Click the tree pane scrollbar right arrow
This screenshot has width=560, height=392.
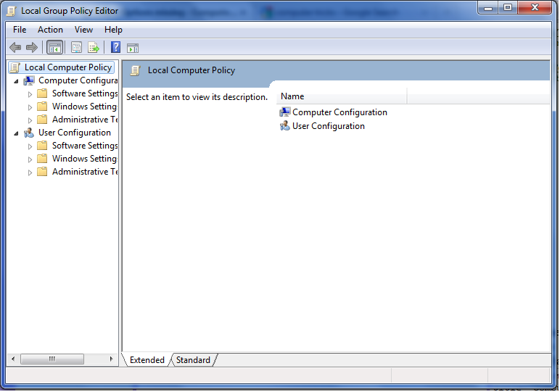111,359
